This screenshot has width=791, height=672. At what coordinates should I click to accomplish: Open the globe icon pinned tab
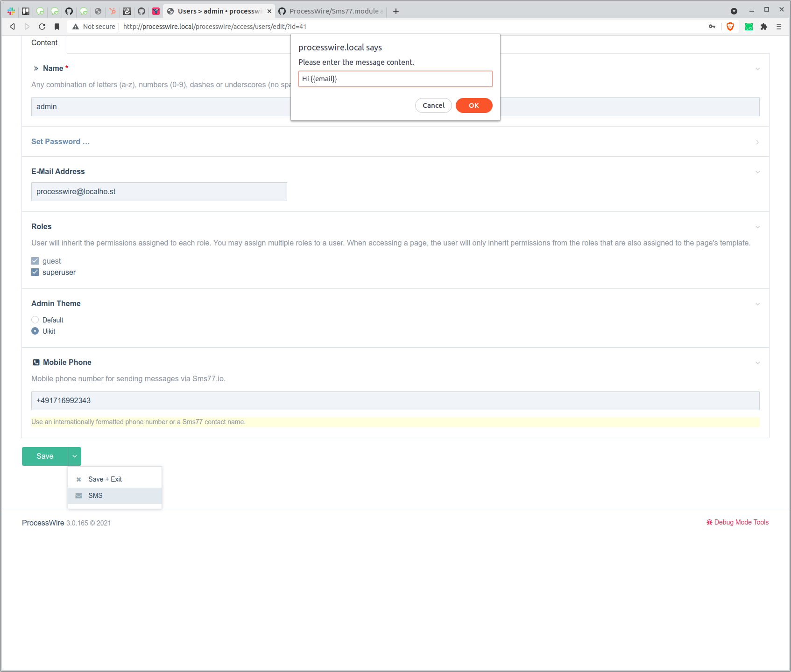tap(98, 11)
